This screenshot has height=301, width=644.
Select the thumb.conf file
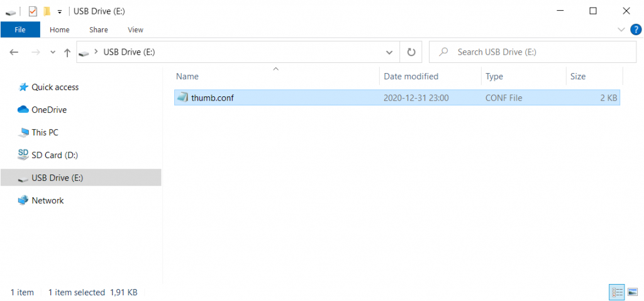397,98
